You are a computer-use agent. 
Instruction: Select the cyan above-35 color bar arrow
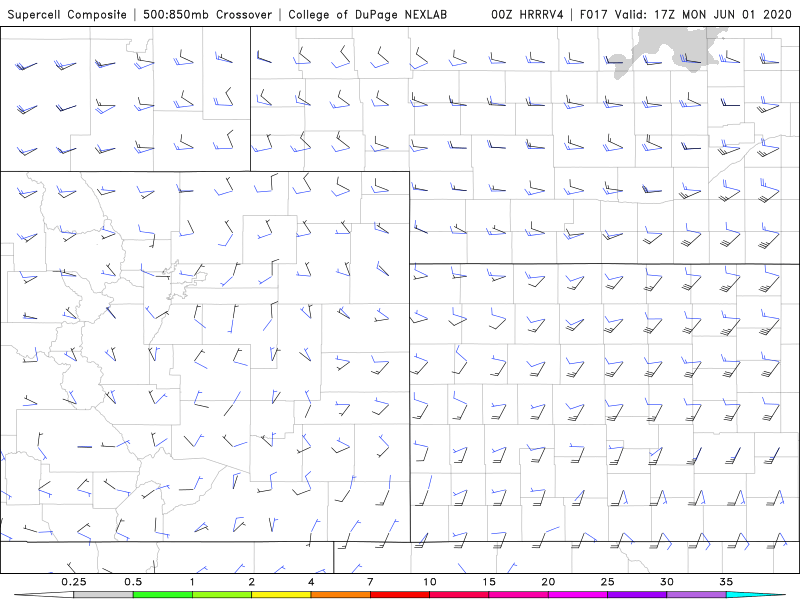point(756,595)
